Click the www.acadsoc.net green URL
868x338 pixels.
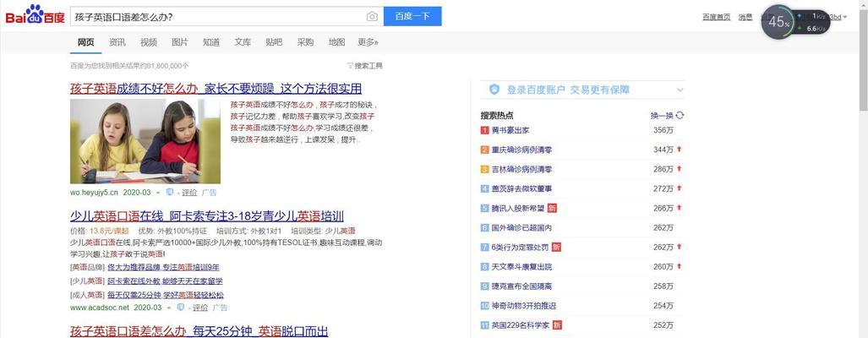click(x=100, y=307)
